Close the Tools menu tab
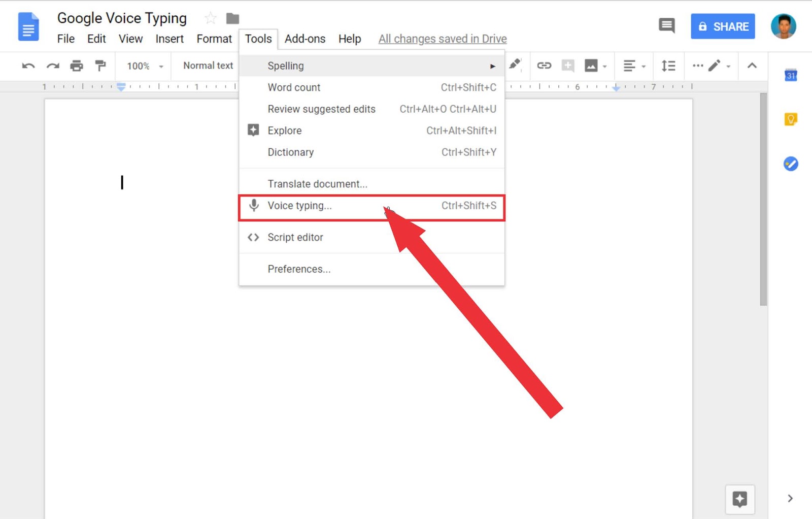 point(258,39)
